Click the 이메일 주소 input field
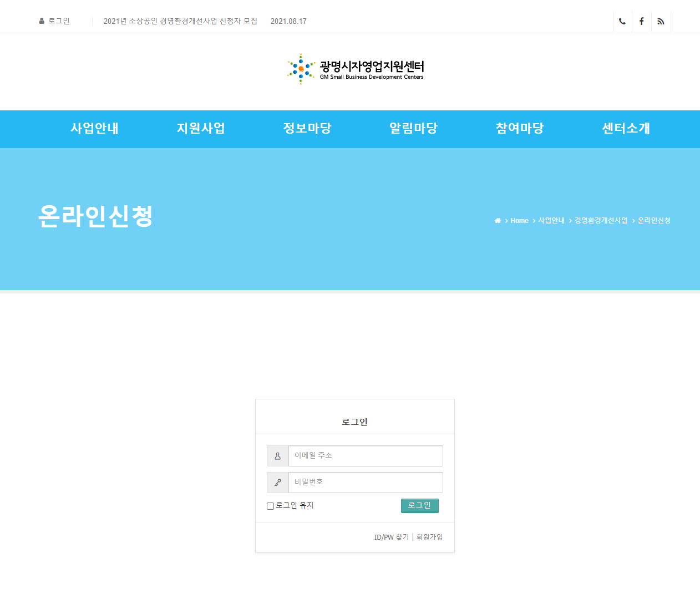The image size is (700, 614). point(365,455)
